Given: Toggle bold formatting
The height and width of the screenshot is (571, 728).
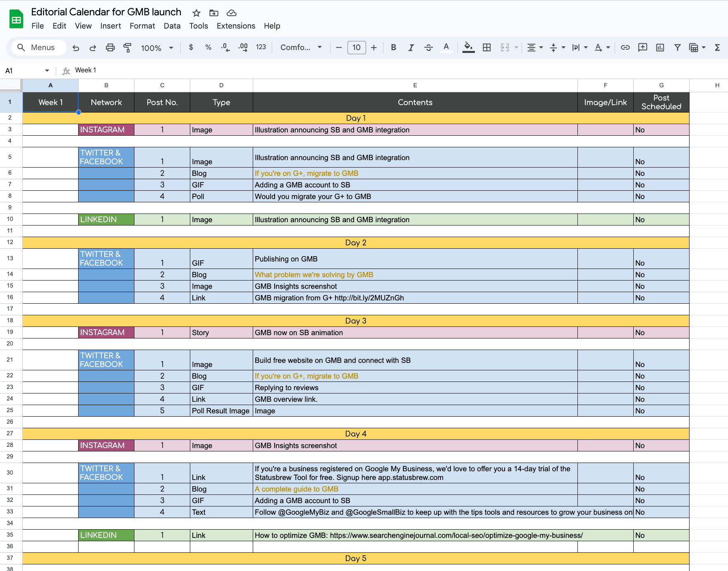Looking at the screenshot, I should point(393,48).
